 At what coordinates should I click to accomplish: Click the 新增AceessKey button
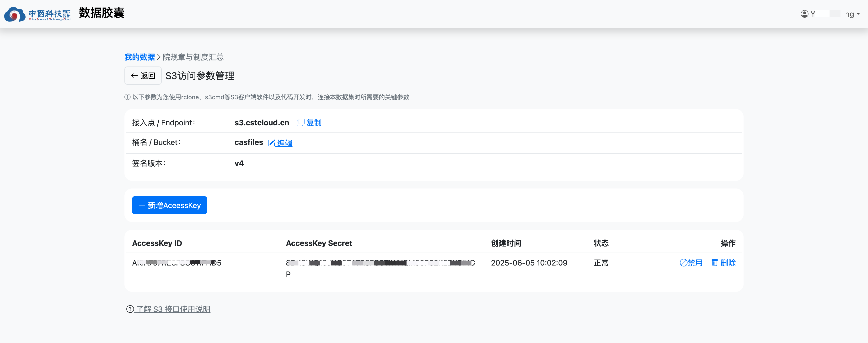[x=169, y=205]
